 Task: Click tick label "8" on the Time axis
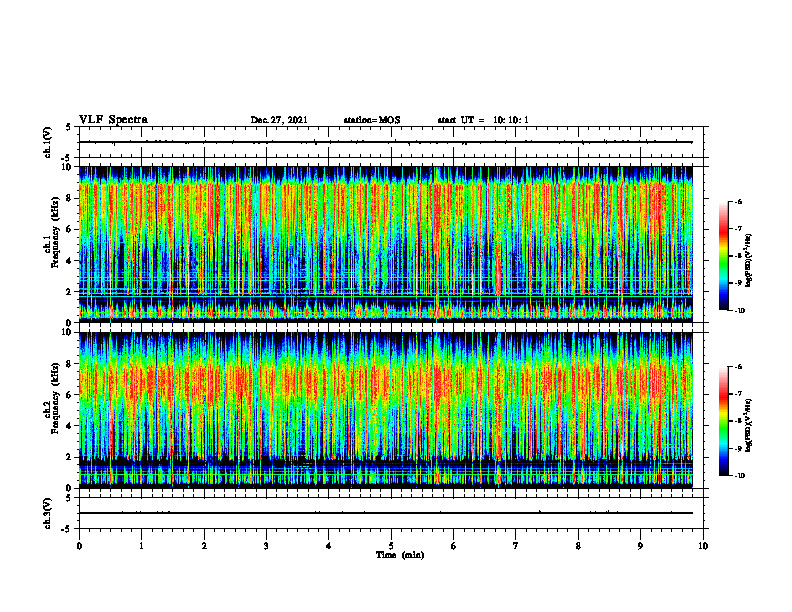[x=578, y=546]
